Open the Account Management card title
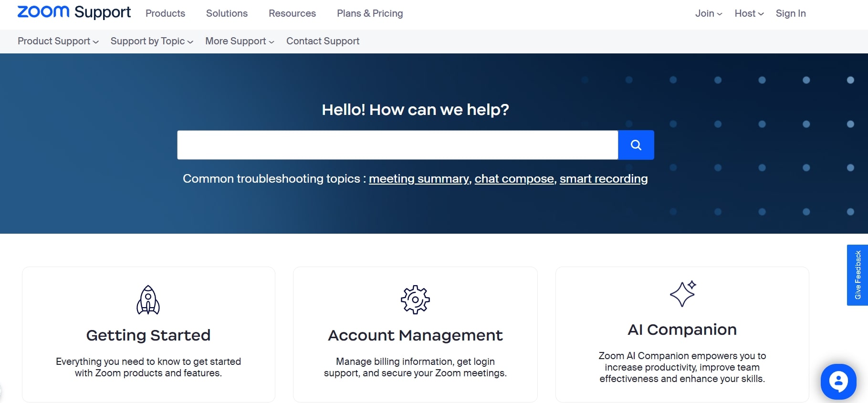The image size is (868, 403). (x=415, y=335)
